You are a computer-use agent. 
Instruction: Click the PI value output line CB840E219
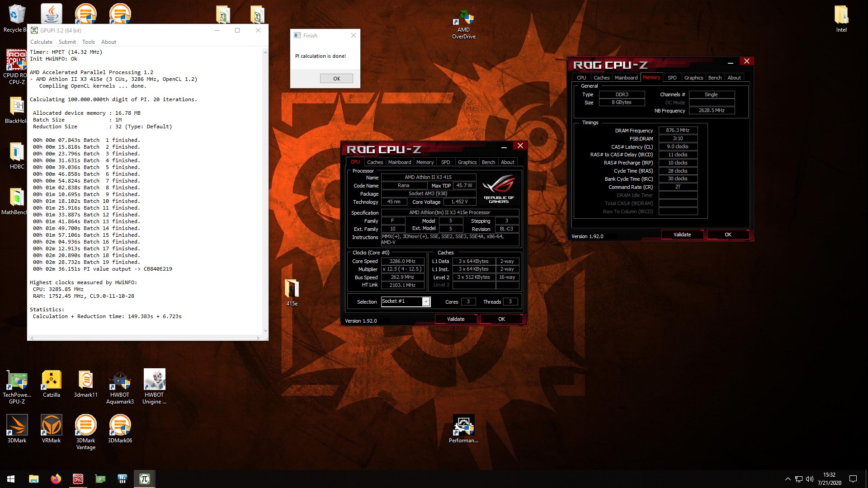tap(102, 269)
